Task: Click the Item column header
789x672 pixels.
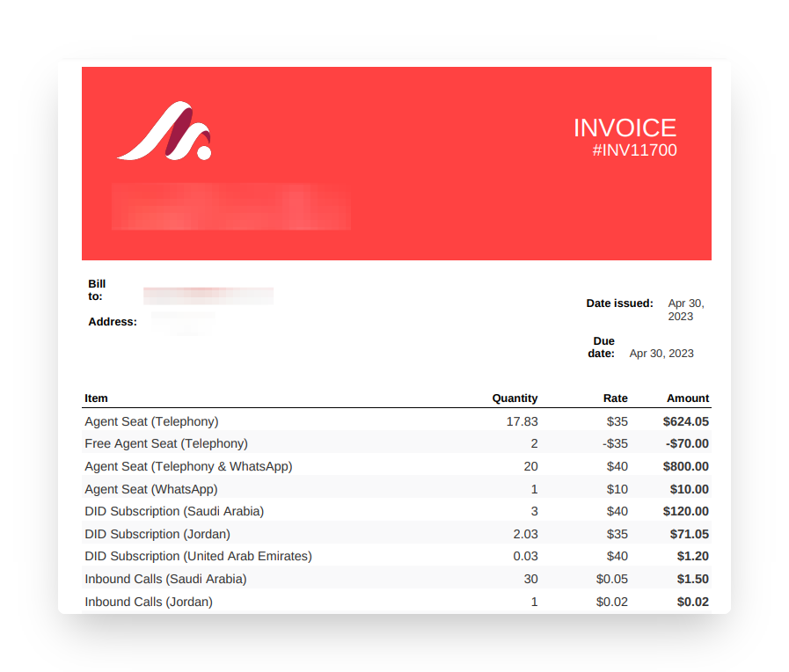Action: [96, 398]
